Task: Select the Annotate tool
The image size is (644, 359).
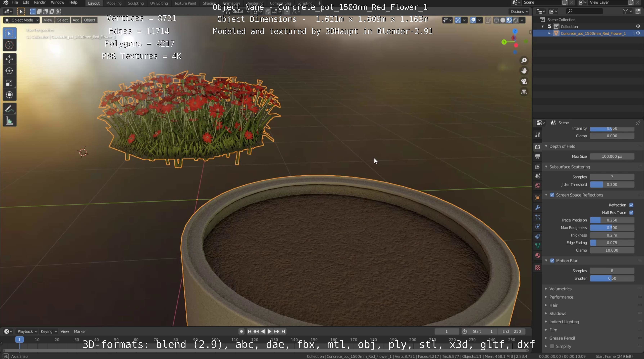Action: (10, 109)
